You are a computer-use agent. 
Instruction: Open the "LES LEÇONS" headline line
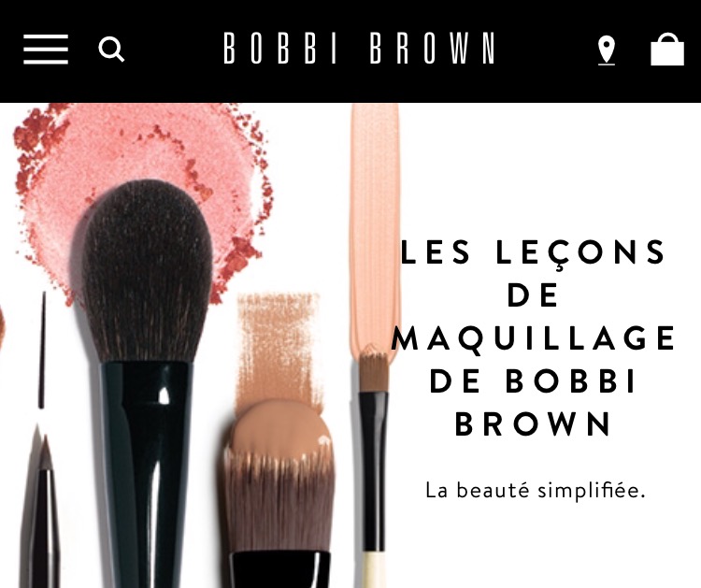533,253
